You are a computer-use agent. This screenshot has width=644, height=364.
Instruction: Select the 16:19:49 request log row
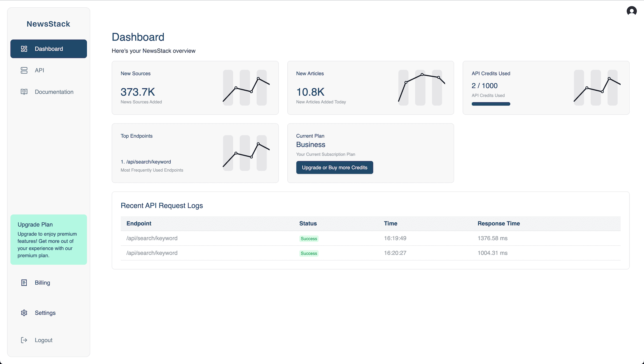click(370, 238)
